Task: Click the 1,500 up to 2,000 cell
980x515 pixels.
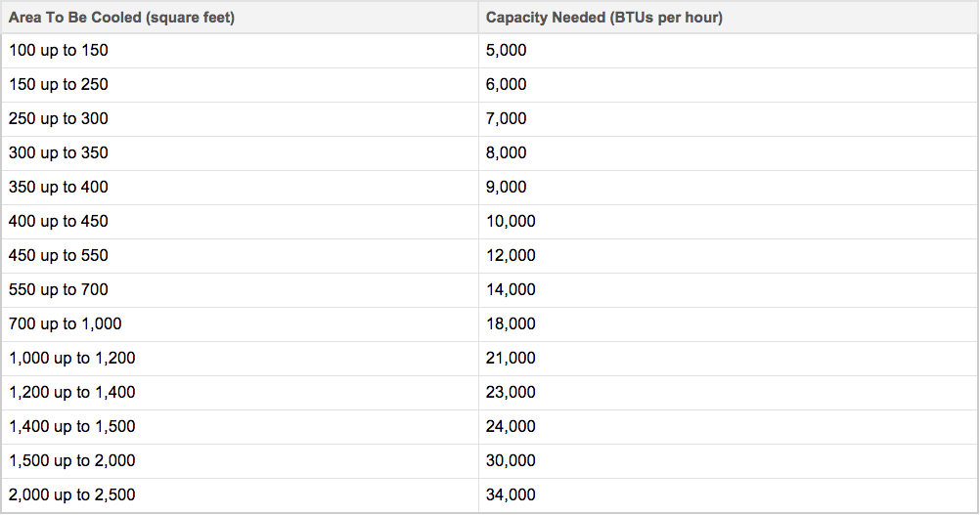Action: (240, 461)
